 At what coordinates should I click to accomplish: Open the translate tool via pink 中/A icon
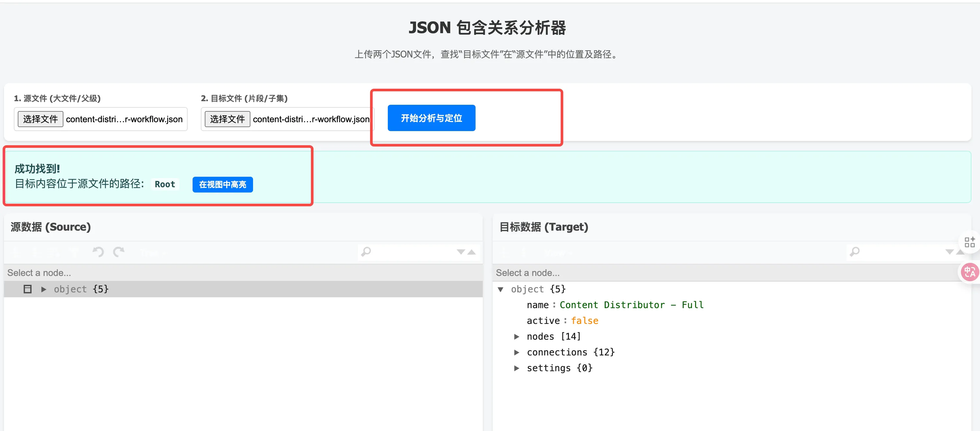969,272
